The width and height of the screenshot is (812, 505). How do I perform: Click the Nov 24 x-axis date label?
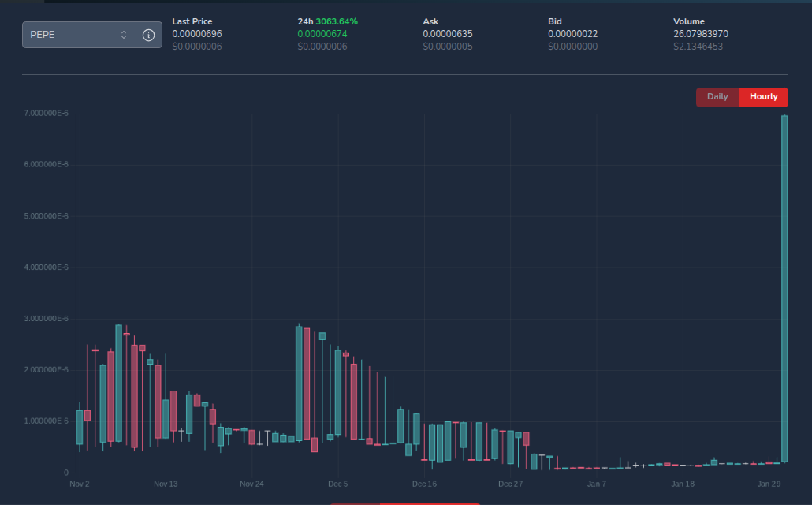click(x=251, y=484)
